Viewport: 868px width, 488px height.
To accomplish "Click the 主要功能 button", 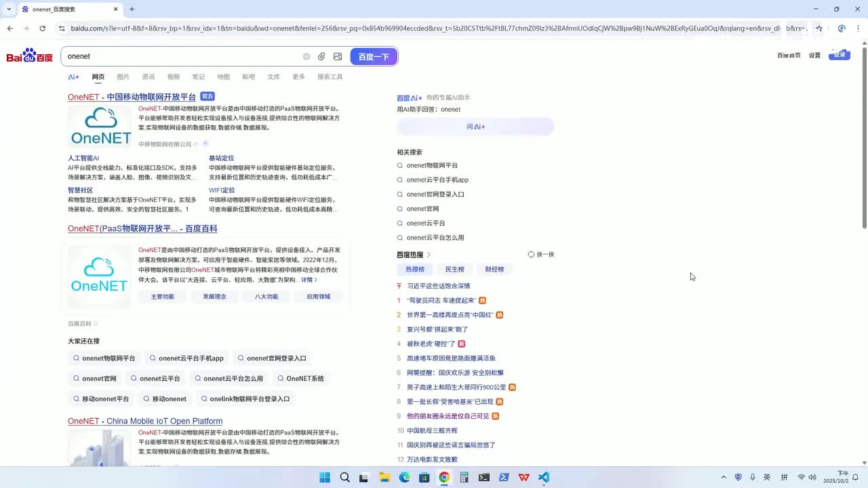I will tap(163, 296).
